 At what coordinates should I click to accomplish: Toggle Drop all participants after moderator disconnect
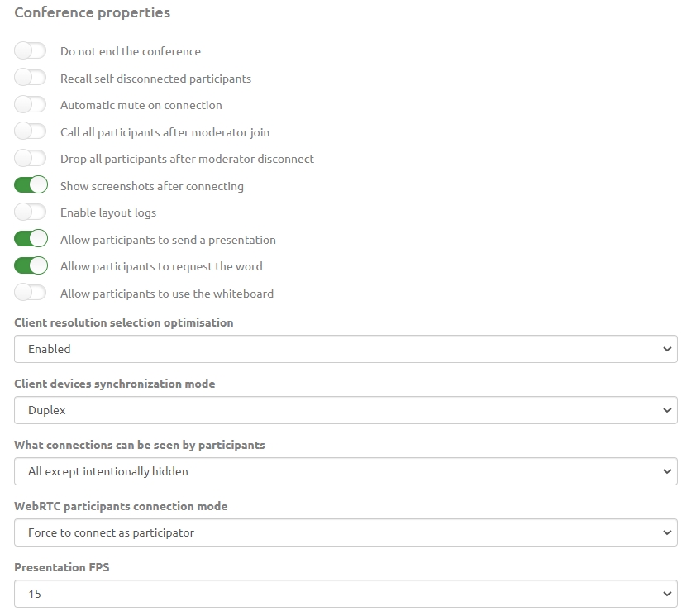[30, 159]
